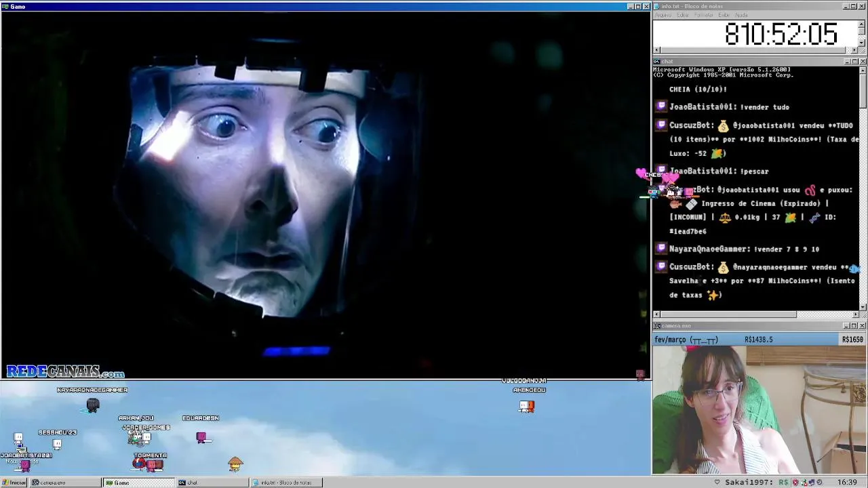Click the round clock-like tray icon
The height and width of the screenshot is (488, 868).
click(820, 483)
